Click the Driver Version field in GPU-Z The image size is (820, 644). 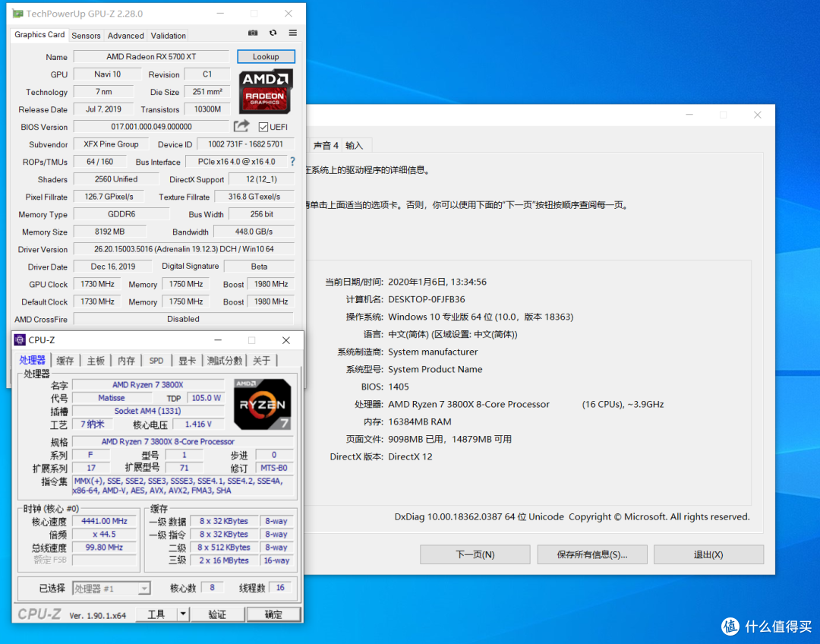pos(184,249)
